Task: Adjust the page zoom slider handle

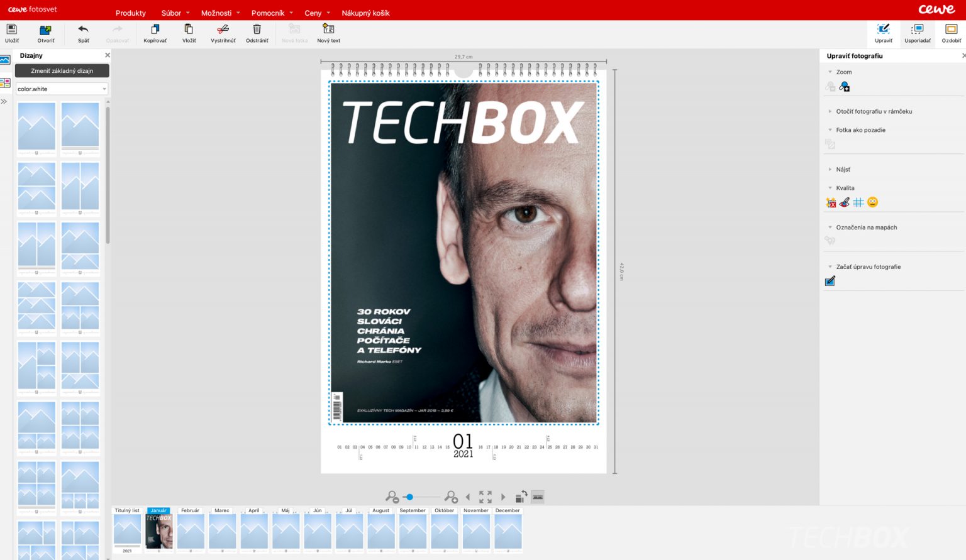Action: 409,497
